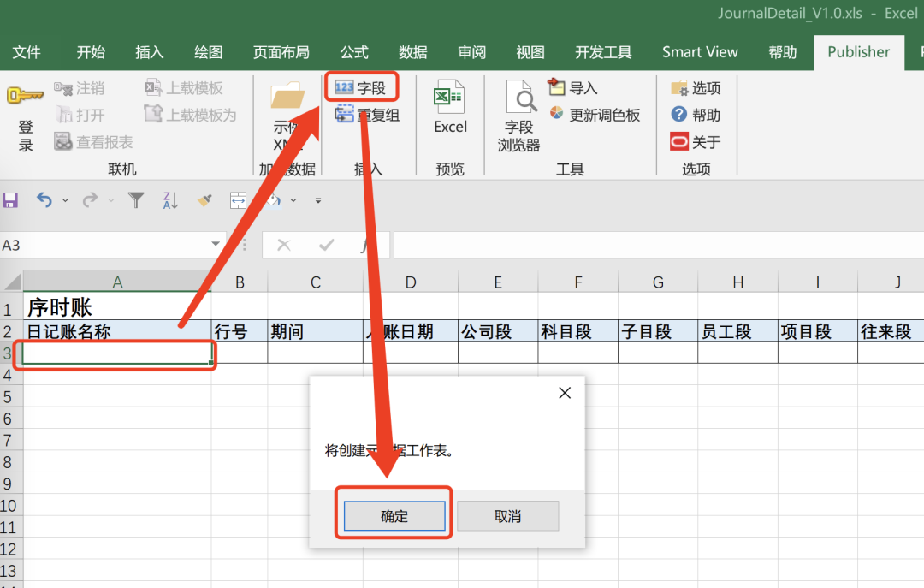This screenshot has height=588, width=924.
Task: Click 上载模板 upload template
Action: pos(184,88)
